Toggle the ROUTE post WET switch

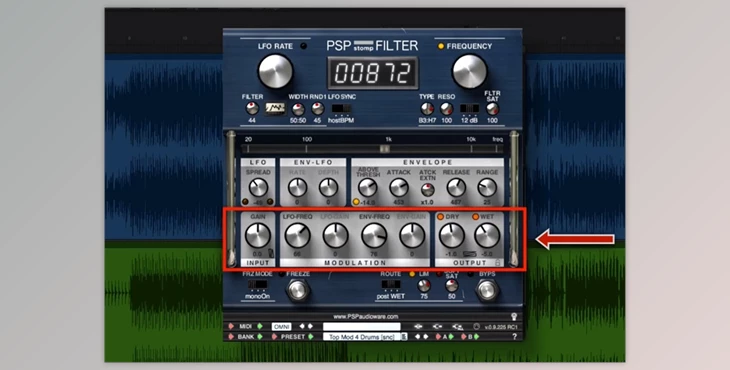(x=391, y=284)
